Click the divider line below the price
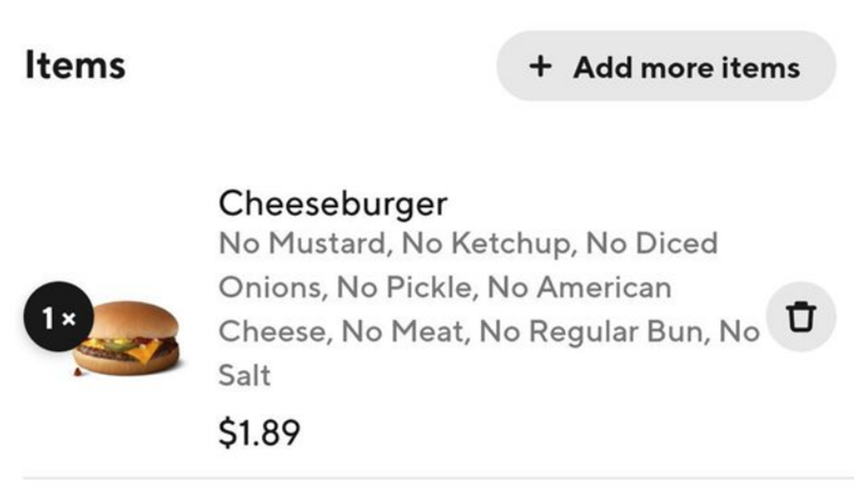 (438, 478)
